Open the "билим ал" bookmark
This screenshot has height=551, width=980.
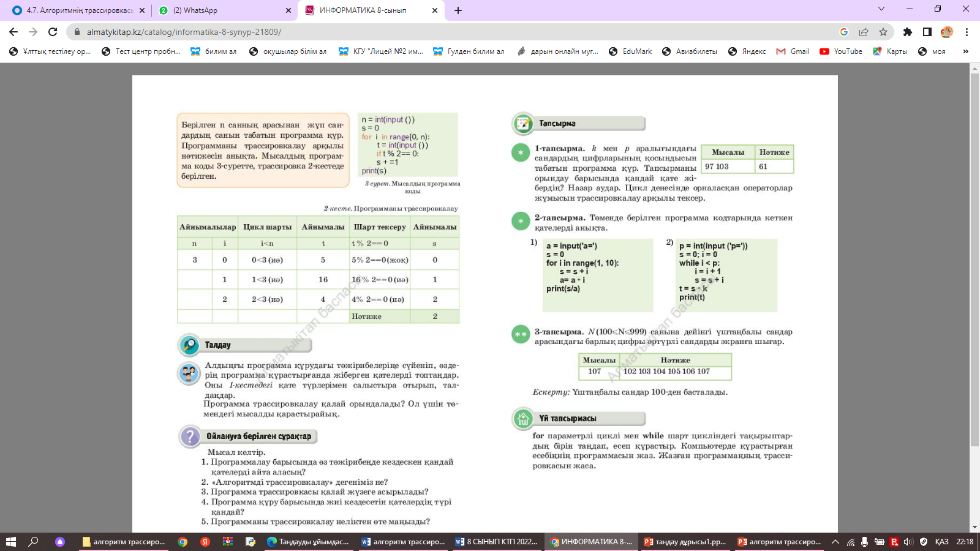click(x=214, y=51)
